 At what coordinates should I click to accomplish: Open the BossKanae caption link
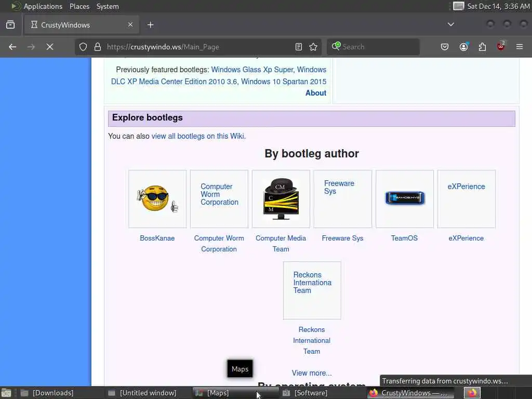[157, 238]
